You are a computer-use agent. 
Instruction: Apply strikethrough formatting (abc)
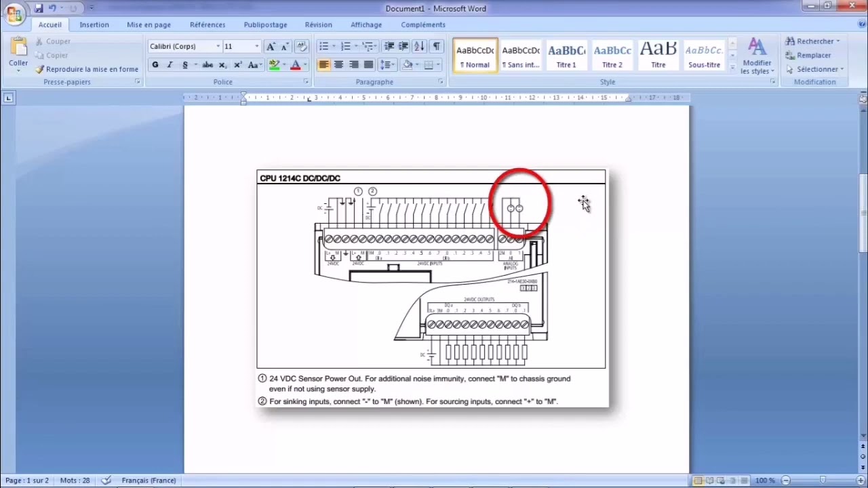click(208, 64)
